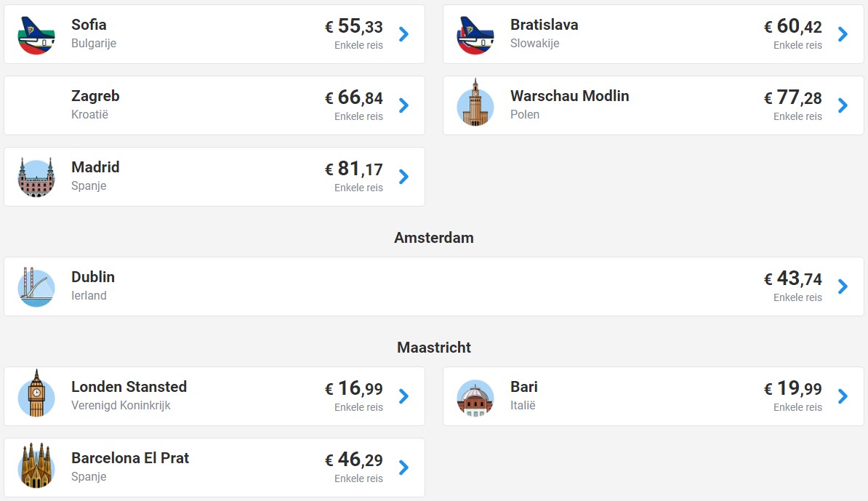The height and width of the screenshot is (501, 868).
Task: Click the Bratislava airplane tail icon
Action: point(475,35)
